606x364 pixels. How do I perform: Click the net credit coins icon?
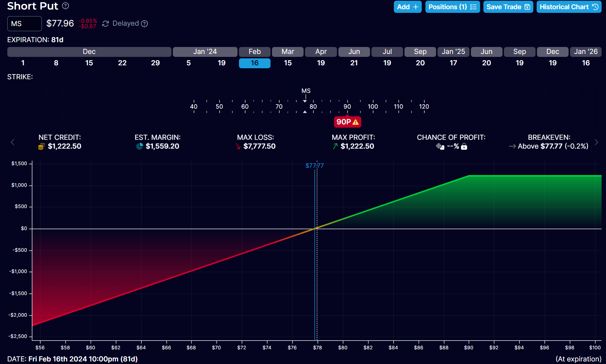click(41, 146)
